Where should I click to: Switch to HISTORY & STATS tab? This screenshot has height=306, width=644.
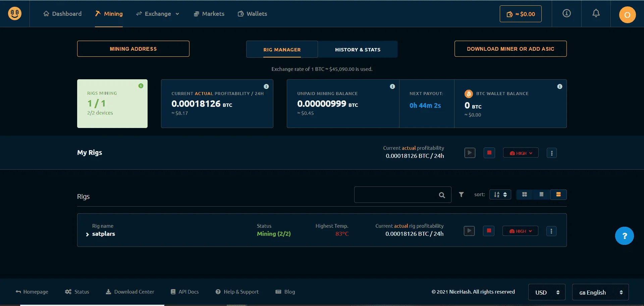(x=358, y=49)
